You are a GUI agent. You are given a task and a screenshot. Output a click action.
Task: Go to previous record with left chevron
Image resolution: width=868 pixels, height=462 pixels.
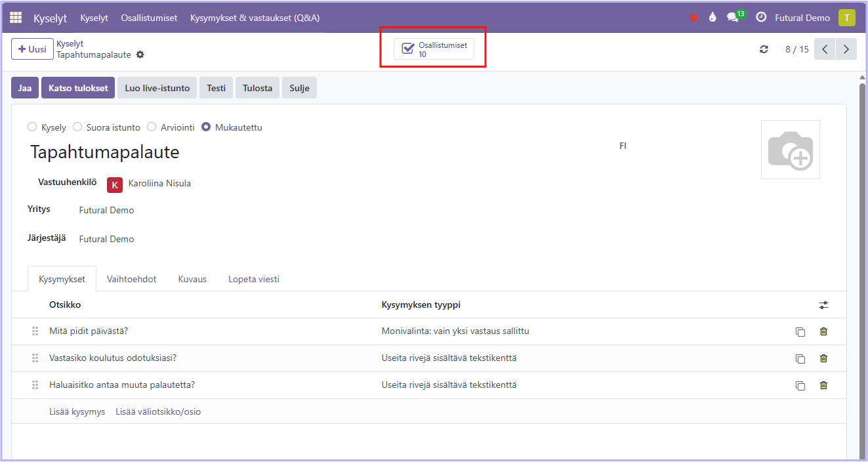pyautogui.click(x=825, y=49)
